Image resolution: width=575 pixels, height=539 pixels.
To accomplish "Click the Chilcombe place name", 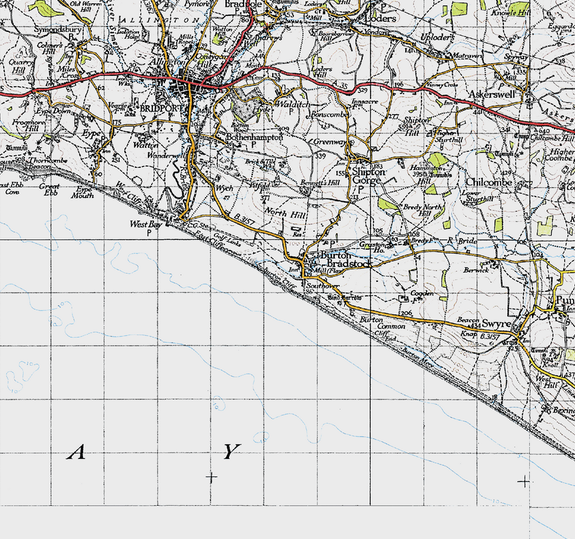I will pyautogui.click(x=488, y=183).
